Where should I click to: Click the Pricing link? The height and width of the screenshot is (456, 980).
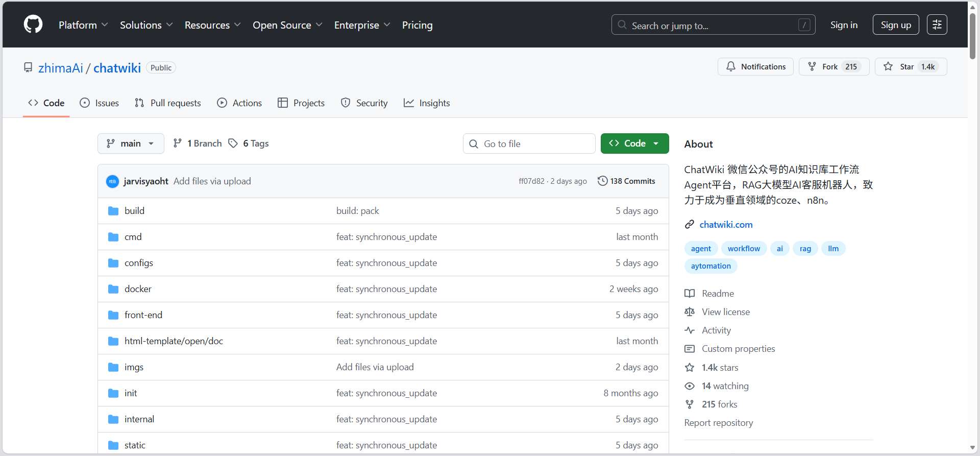pos(417,25)
